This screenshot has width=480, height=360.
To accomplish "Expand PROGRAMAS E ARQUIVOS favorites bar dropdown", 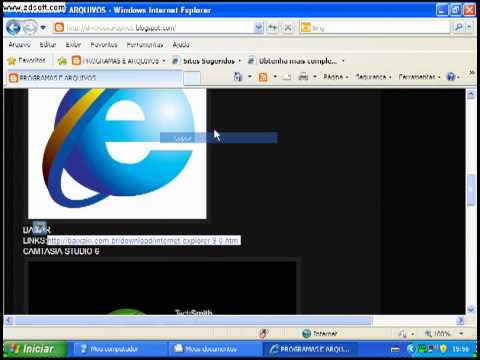I will tap(164, 61).
